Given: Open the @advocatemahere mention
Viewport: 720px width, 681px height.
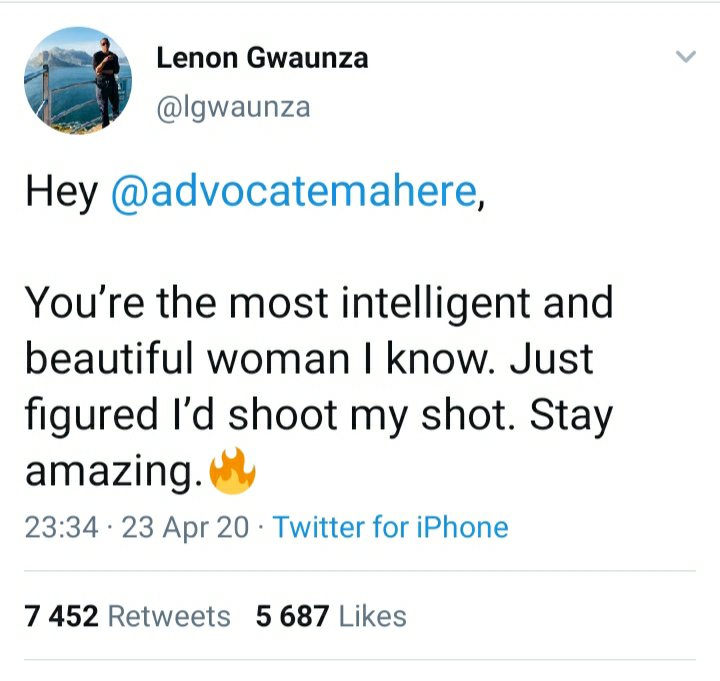Looking at the screenshot, I should 293,191.
